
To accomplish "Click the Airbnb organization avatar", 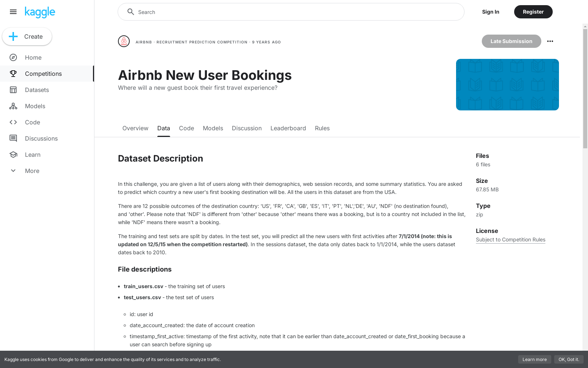I will point(124,41).
